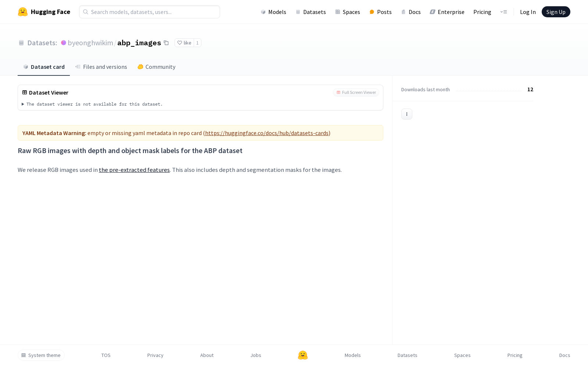The image size is (588, 368).
Task: Focus the search models, datasets, users field
Action: point(150,12)
